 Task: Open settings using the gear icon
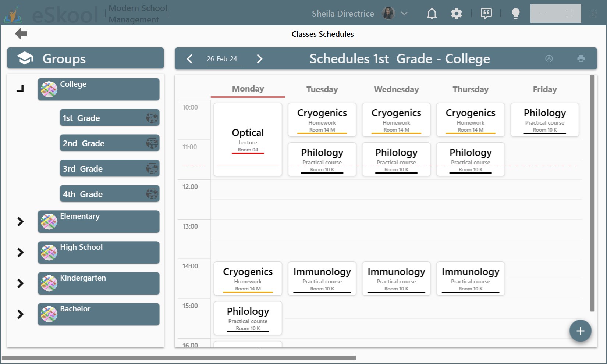coord(456,13)
